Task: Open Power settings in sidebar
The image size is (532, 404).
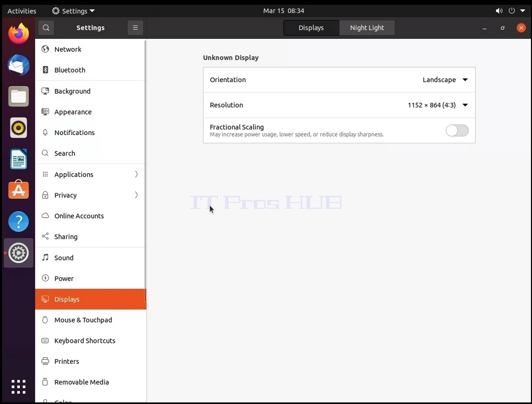Action: click(x=90, y=278)
